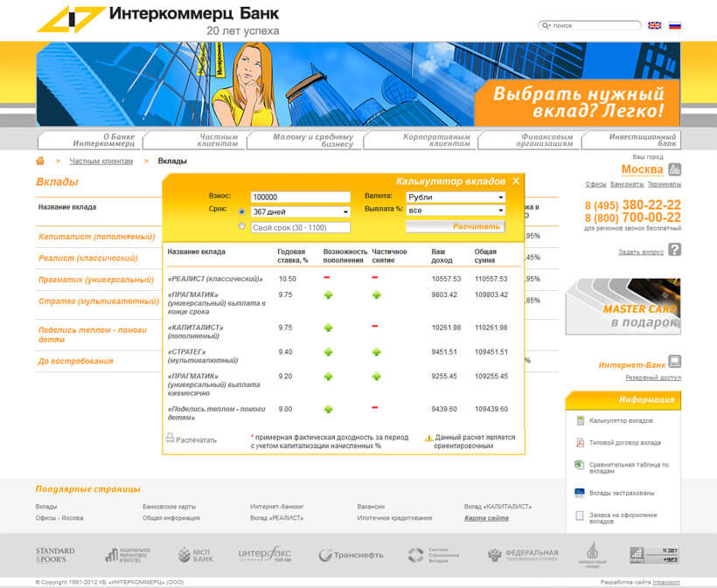The height and width of the screenshot is (588, 717).
Task: Open PDF icon for Типовой договор вклада
Action: (x=581, y=442)
